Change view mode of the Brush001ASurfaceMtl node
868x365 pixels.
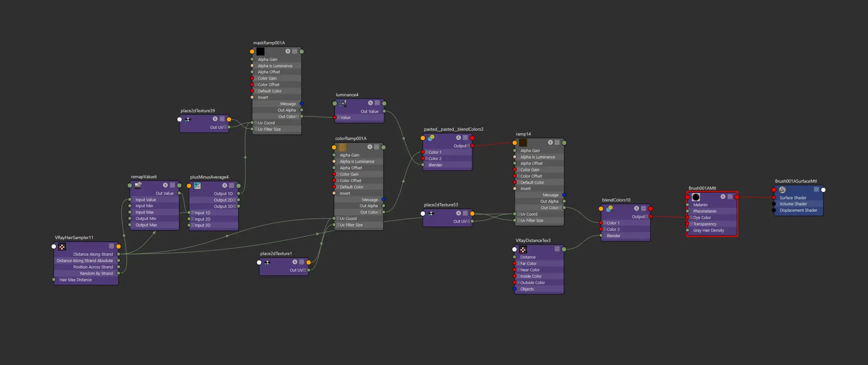[816, 189]
